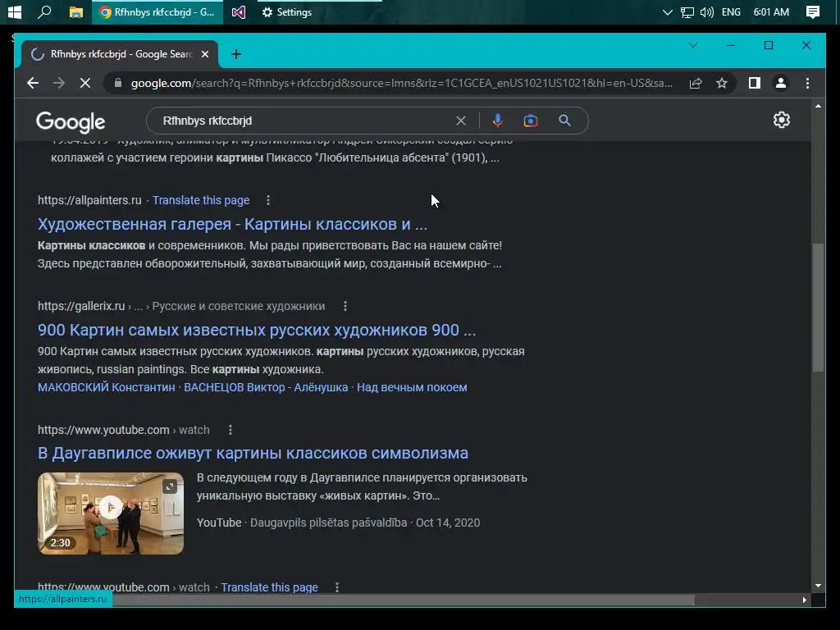Click the Chrome forward arrow
The height and width of the screenshot is (630, 840).
(59, 83)
